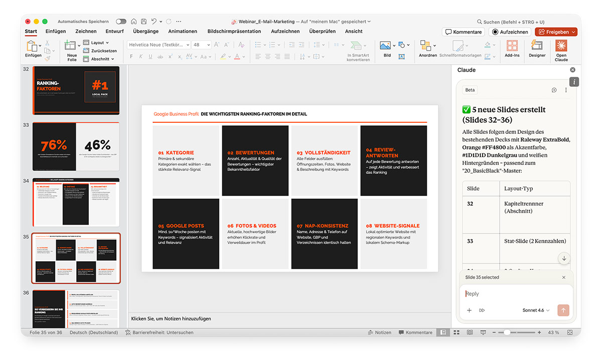Click the Freigeben button

coord(556,32)
